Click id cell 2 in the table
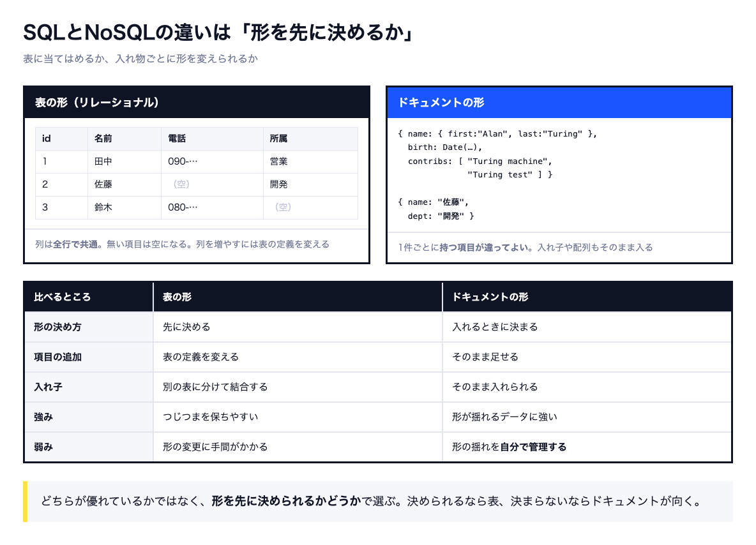This screenshot has width=756, height=545. coord(61,184)
